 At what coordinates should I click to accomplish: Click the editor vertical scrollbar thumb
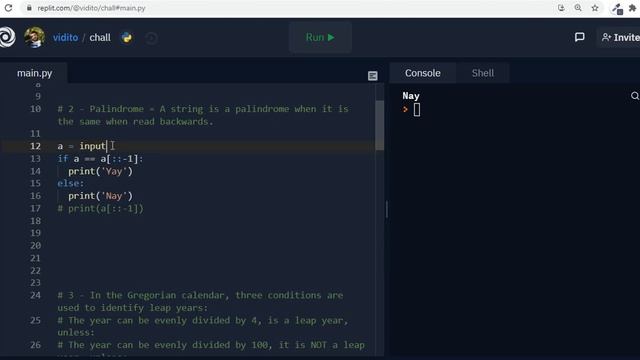(x=379, y=125)
